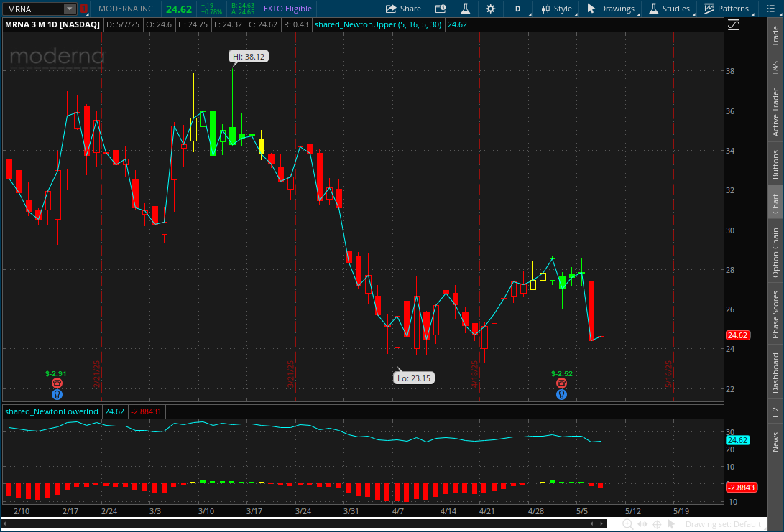The width and height of the screenshot is (784, 532).
Task: Click the red number 1 symbol link icon
Action: click(x=83, y=9)
